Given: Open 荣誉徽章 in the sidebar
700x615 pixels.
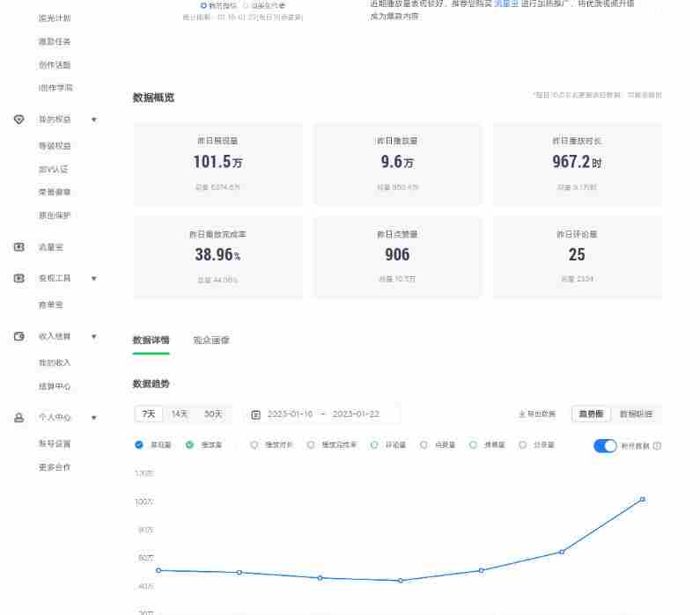Looking at the screenshot, I should pos(55,192).
